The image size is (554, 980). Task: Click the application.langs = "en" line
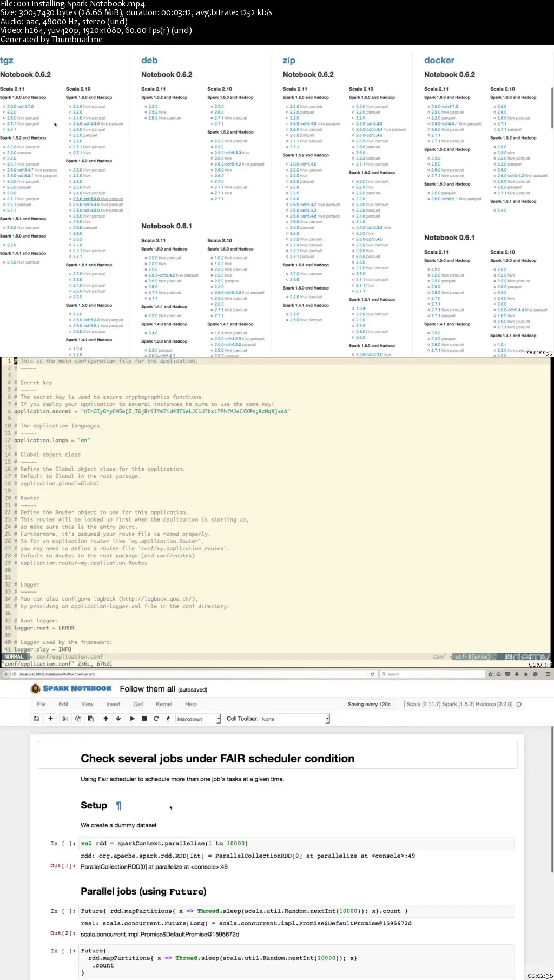52,440
